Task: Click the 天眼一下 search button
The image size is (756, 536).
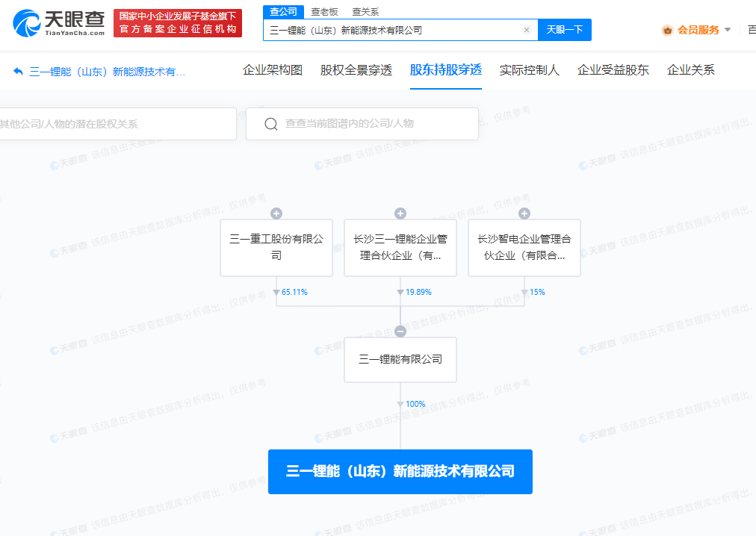Action: pos(565,30)
